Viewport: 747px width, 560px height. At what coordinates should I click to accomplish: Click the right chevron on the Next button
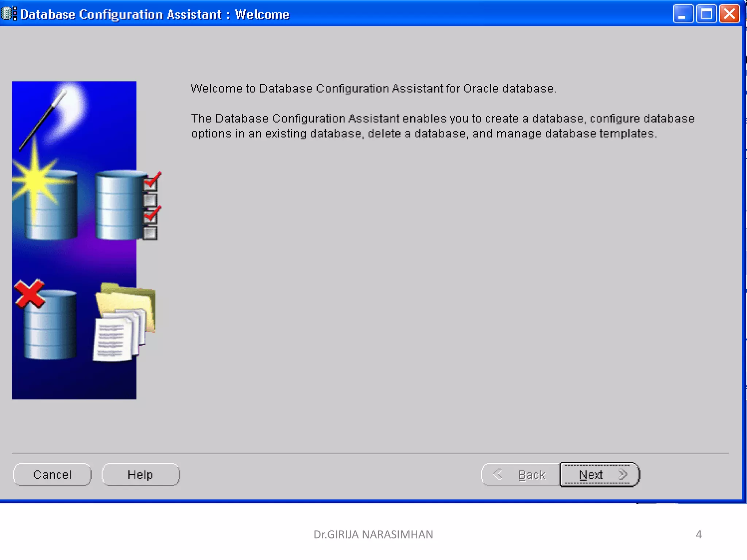pos(623,474)
